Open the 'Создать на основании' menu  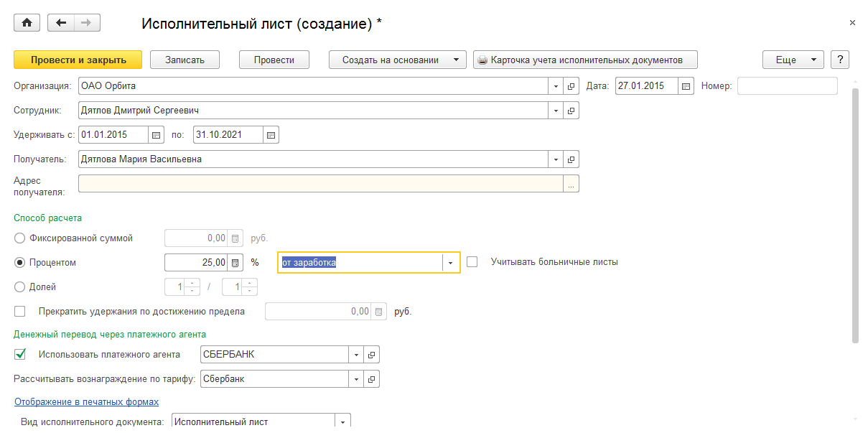click(x=397, y=60)
